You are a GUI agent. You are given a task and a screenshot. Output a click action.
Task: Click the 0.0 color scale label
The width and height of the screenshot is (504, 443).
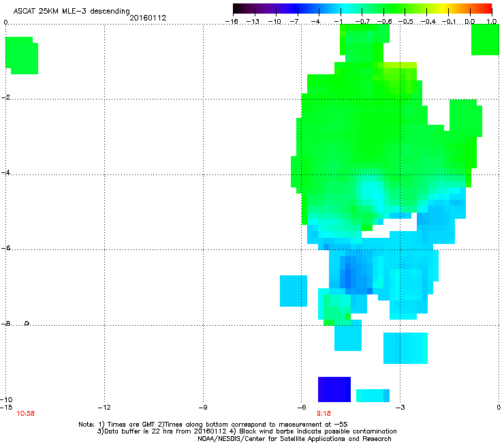click(x=470, y=22)
